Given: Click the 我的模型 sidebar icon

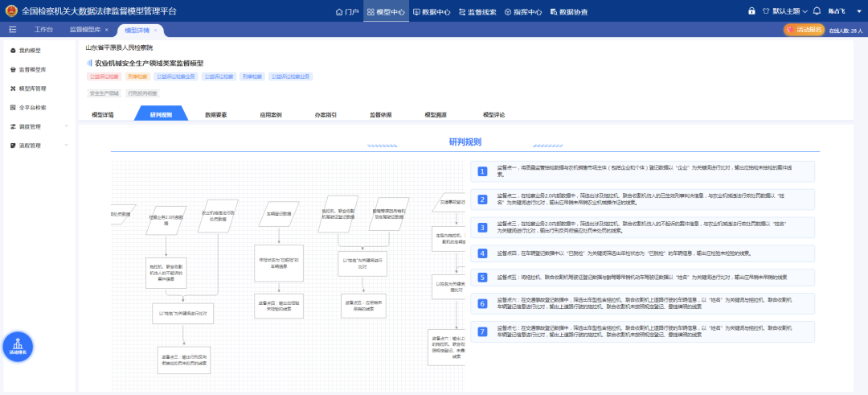Looking at the screenshot, I should coord(13,51).
